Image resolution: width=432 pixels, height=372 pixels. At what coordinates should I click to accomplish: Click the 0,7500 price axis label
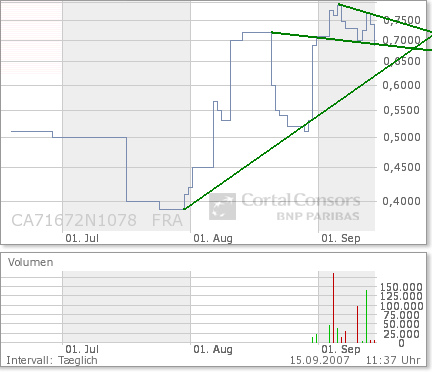402,20
